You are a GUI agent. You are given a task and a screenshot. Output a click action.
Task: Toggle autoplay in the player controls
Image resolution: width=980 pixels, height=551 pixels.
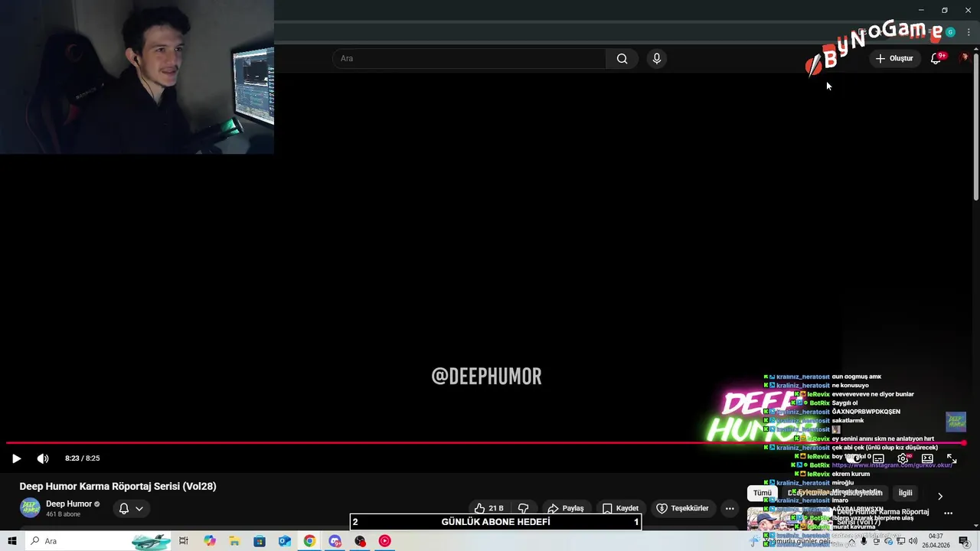pyautogui.click(x=854, y=458)
